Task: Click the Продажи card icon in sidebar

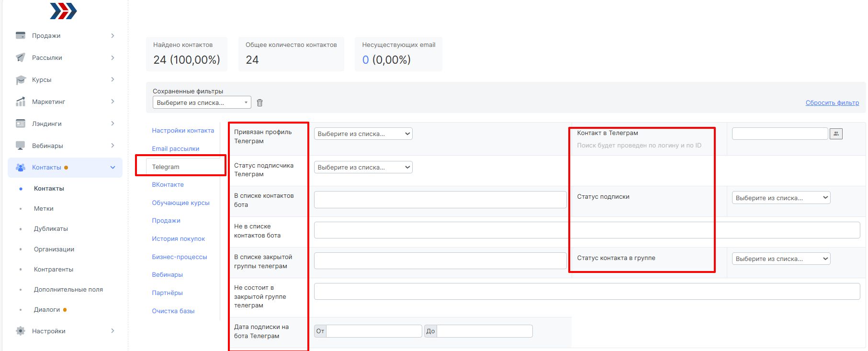Action: [21, 35]
